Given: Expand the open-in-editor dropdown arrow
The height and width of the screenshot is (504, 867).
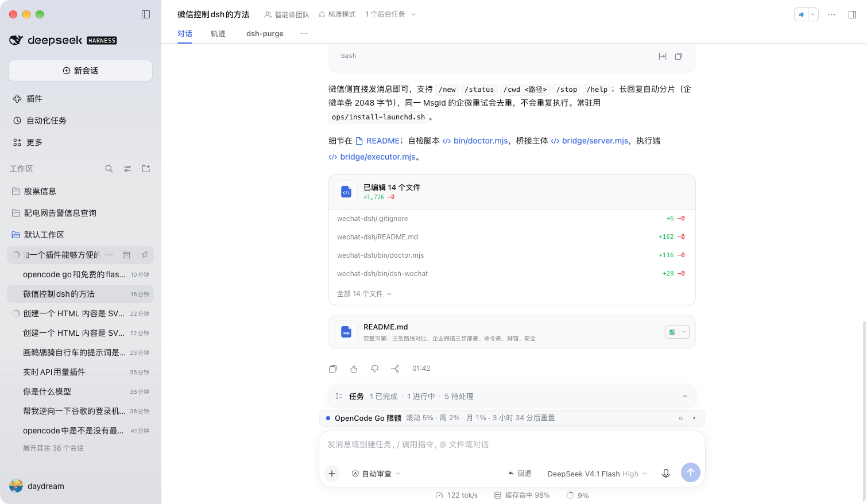Looking at the screenshot, I should [x=813, y=14].
